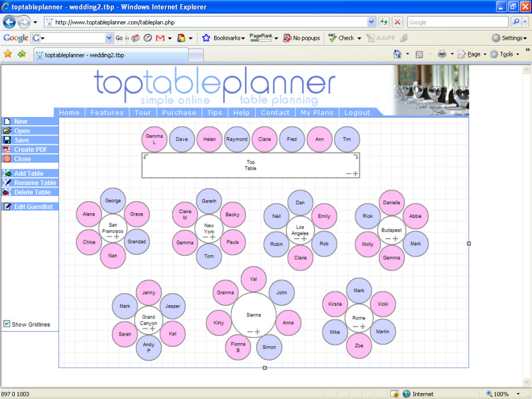Viewport: 532px width, 399px height.
Task: Click the Add Table green arrow icon
Action: point(7,173)
